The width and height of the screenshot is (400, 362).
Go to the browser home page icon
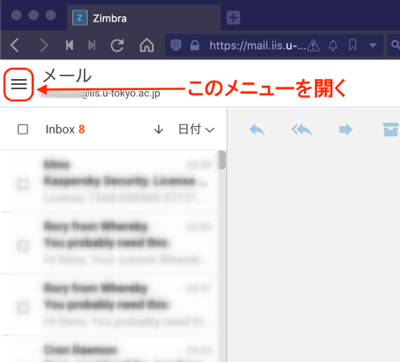tap(147, 45)
